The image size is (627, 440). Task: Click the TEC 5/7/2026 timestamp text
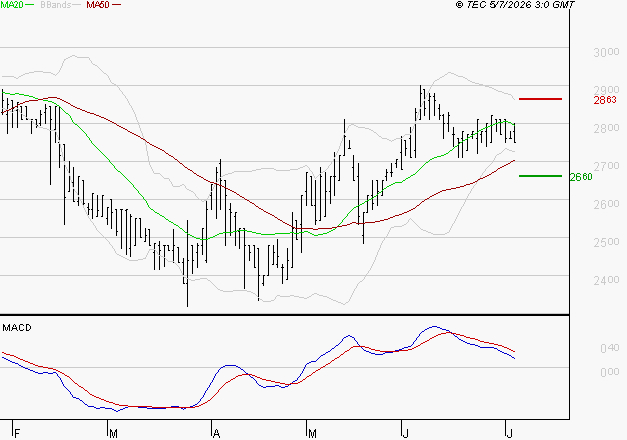click(515, 5)
